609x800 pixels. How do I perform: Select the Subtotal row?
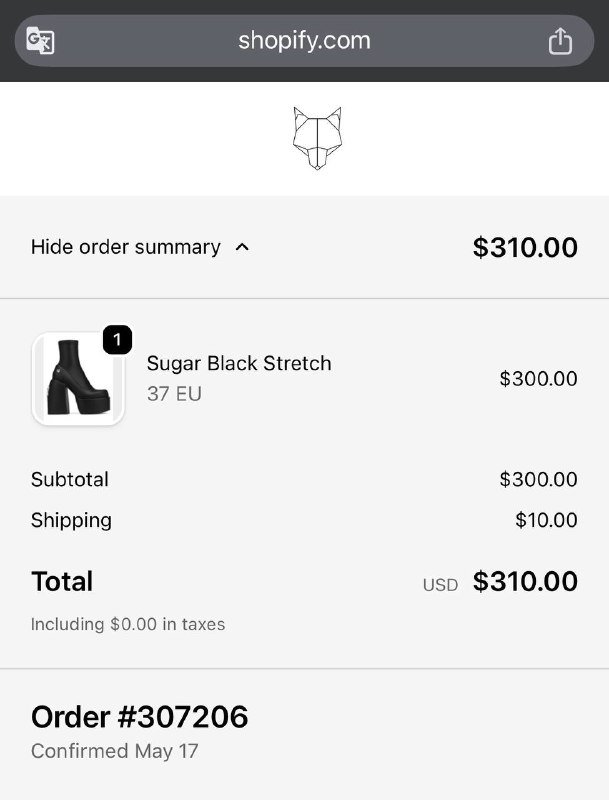pyautogui.click(x=70, y=479)
